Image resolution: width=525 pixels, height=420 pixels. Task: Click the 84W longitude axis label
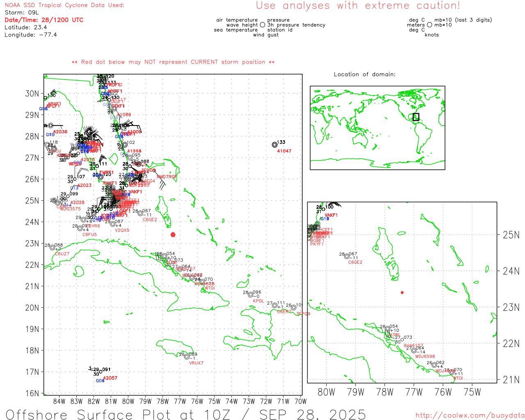[59, 401]
